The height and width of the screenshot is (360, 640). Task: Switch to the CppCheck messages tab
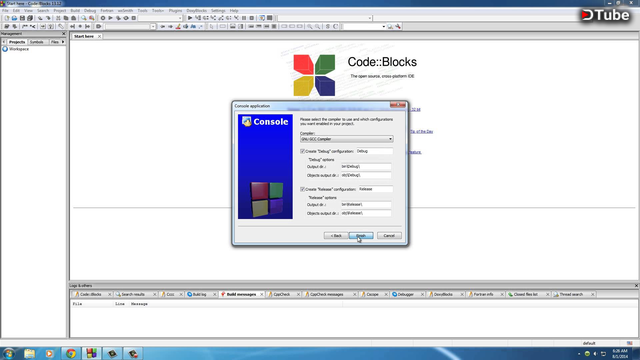[x=327, y=294]
